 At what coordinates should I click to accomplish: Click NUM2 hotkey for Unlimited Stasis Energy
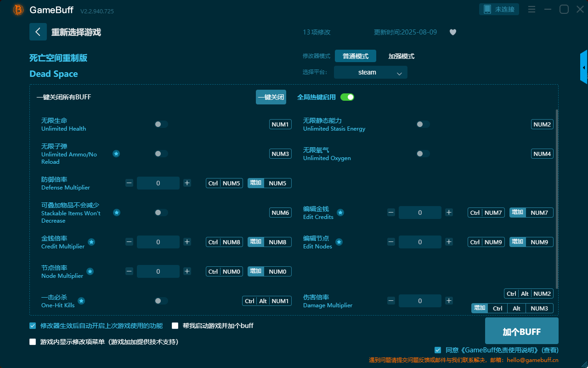tap(542, 124)
